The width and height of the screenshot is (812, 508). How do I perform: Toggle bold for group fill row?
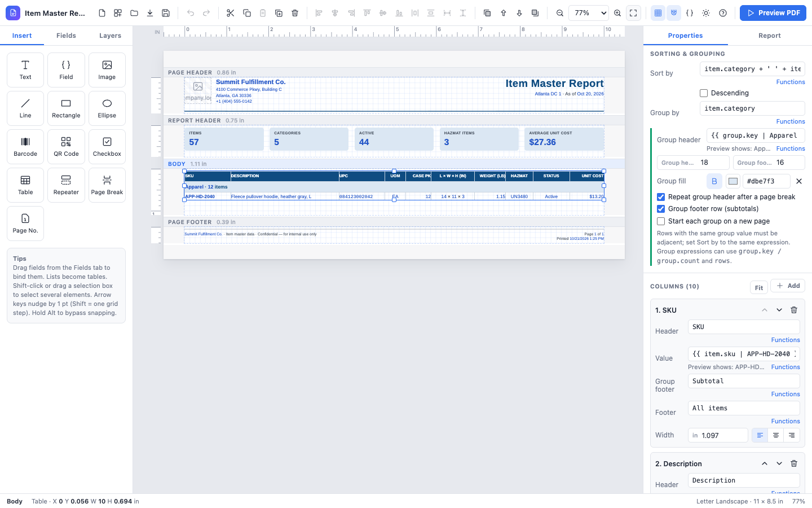pos(714,181)
